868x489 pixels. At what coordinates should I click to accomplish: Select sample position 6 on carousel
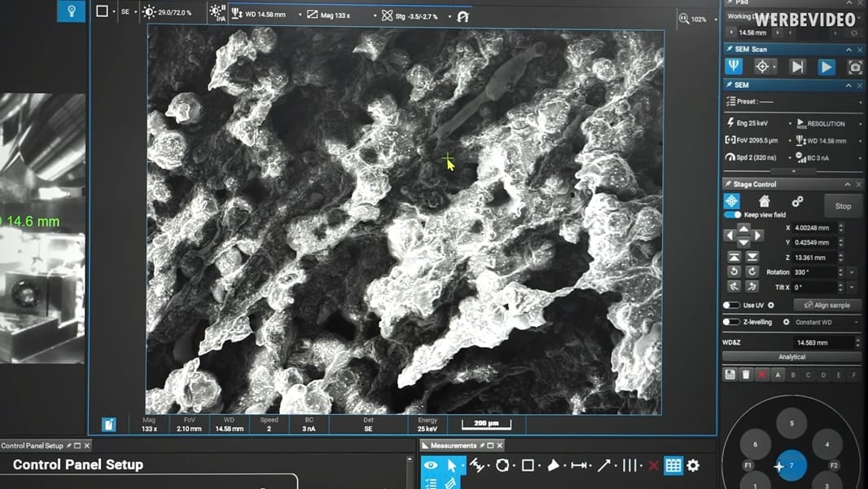point(755,444)
